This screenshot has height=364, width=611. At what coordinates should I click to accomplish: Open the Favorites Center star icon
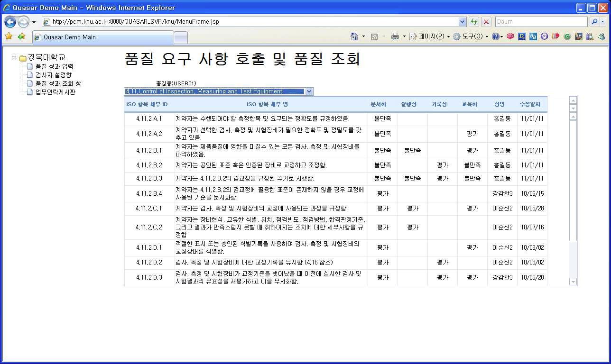9,36
